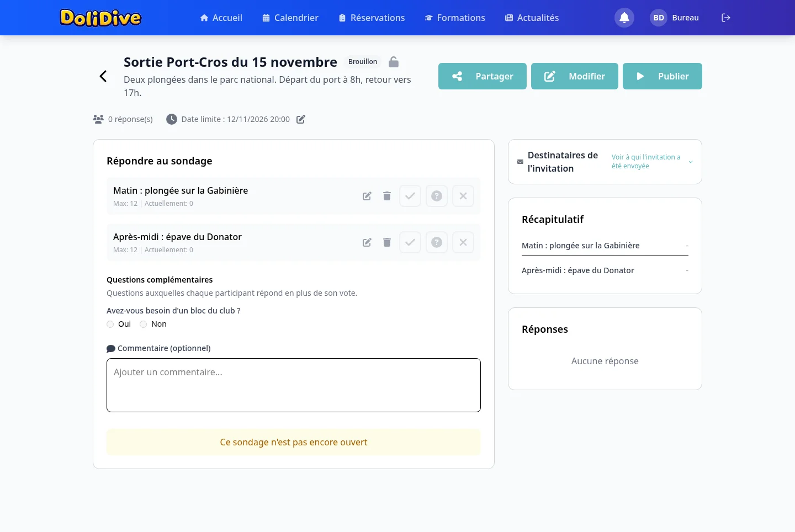Delete the Après-midi Donator option

tap(387, 242)
